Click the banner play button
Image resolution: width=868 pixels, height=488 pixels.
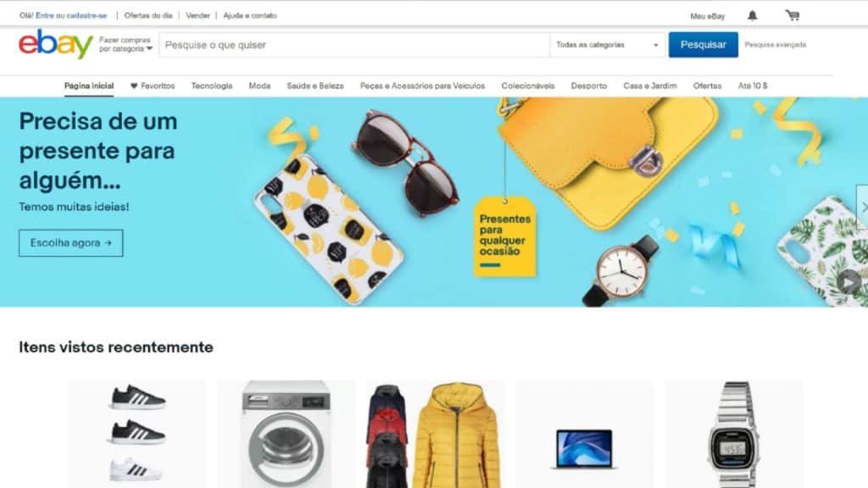849,282
